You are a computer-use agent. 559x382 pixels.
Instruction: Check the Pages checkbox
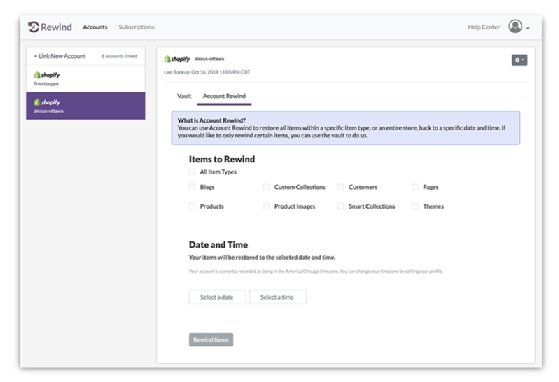415,187
